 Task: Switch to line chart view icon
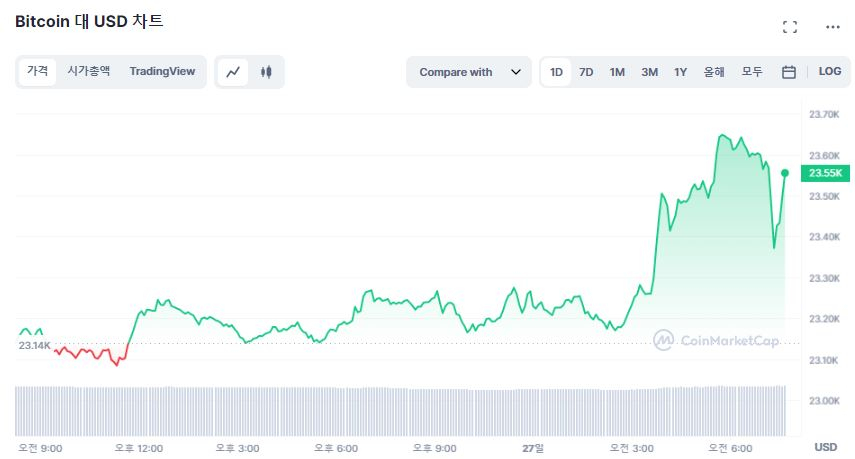[x=233, y=72]
